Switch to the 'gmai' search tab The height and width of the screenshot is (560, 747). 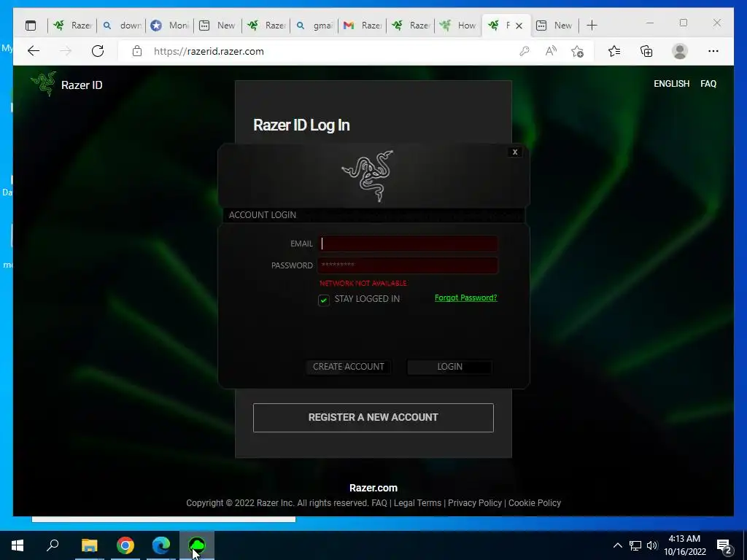(x=314, y=26)
